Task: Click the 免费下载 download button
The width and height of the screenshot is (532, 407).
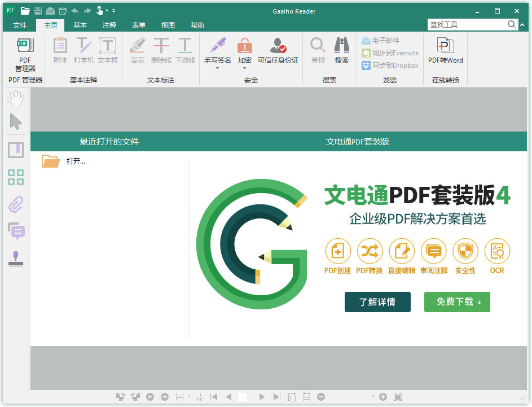Action: tap(457, 302)
